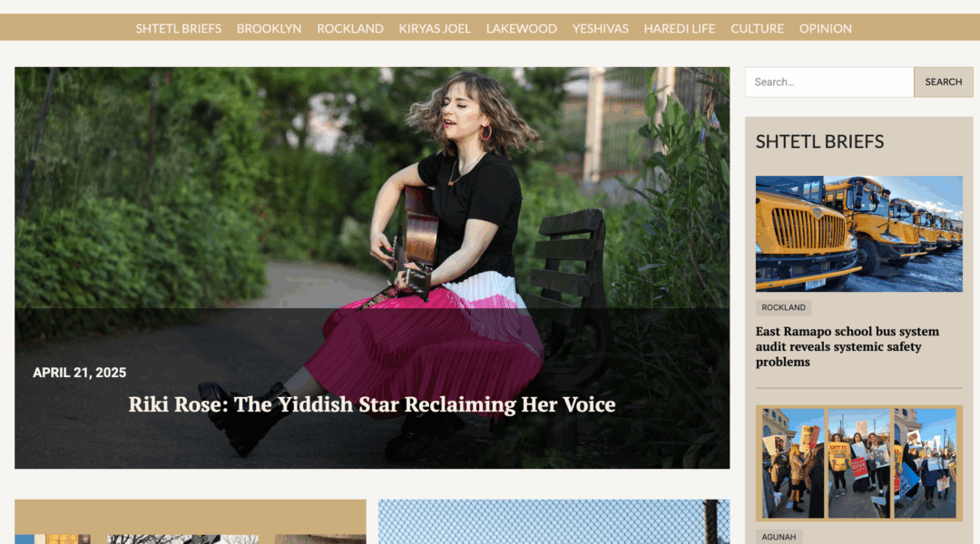Open the chain-link fence article image
The height and width of the screenshot is (544, 980).
point(554,521)
